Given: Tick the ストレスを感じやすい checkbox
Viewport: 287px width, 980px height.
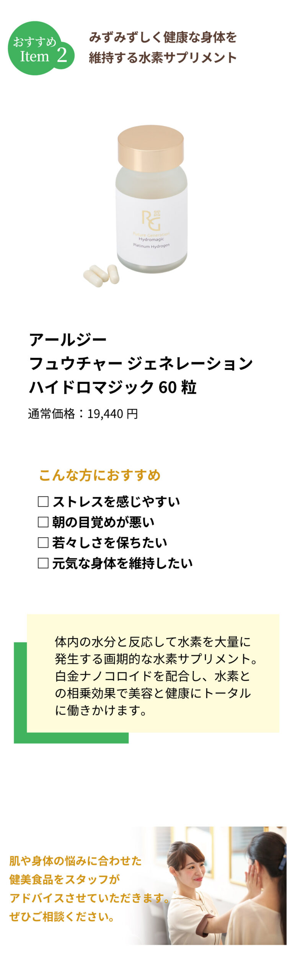Looking at the screenshot, I should (x=43, y=501).
